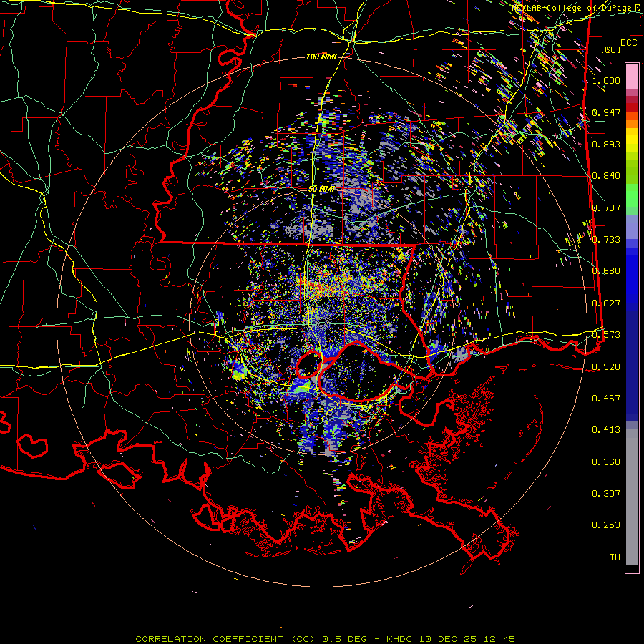The width and height of the screenshot is (644, 644).
Task: Click the 0.840 legend value
Action: coord(606,176)
